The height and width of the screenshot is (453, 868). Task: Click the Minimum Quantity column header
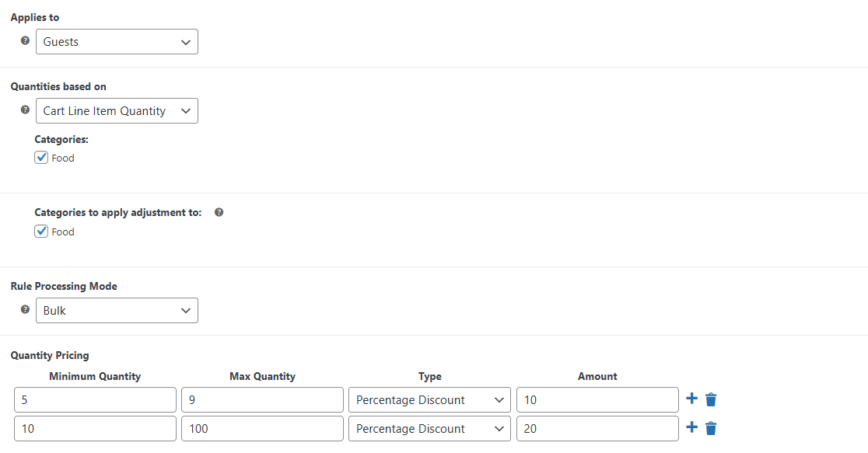[x=95, y=376]
